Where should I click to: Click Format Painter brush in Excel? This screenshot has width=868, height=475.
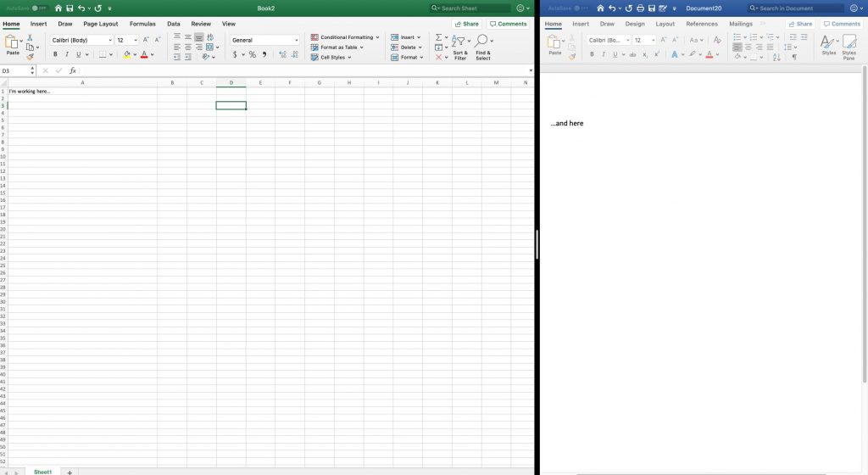[30, 57]
